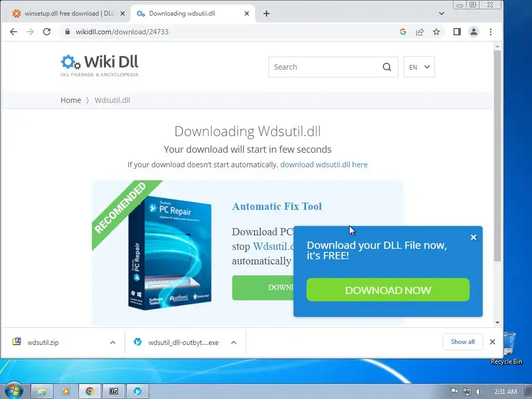Click the partially hidden green Download button

tap(263, 288)
